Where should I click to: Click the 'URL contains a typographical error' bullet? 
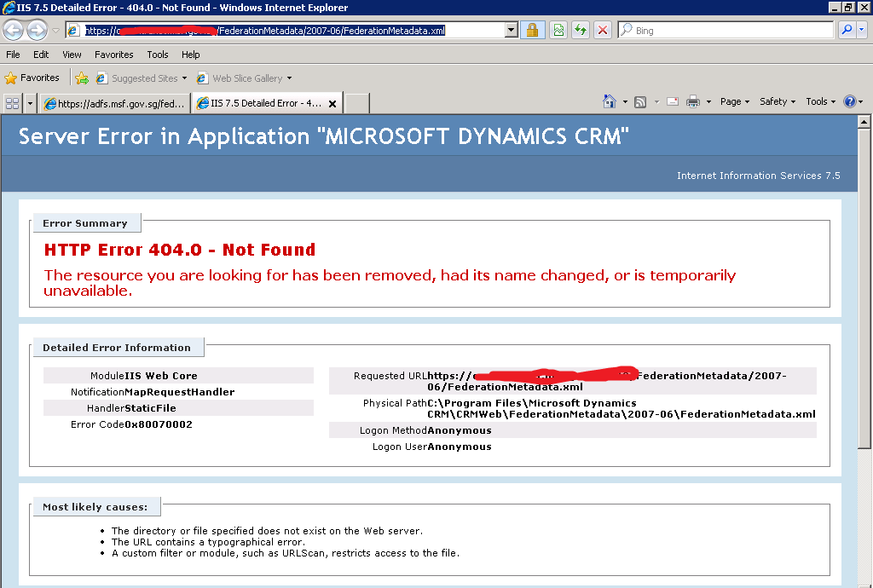208,542
